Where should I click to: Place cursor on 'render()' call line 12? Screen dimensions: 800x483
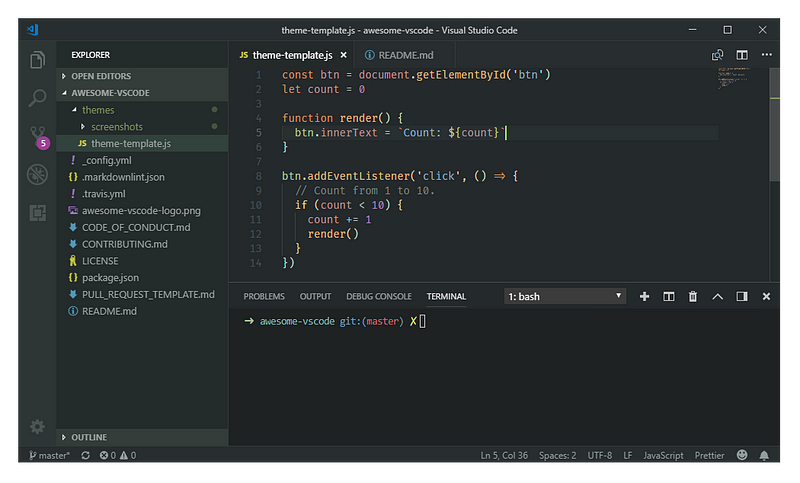pyautogui.click(x=333, y=234)
